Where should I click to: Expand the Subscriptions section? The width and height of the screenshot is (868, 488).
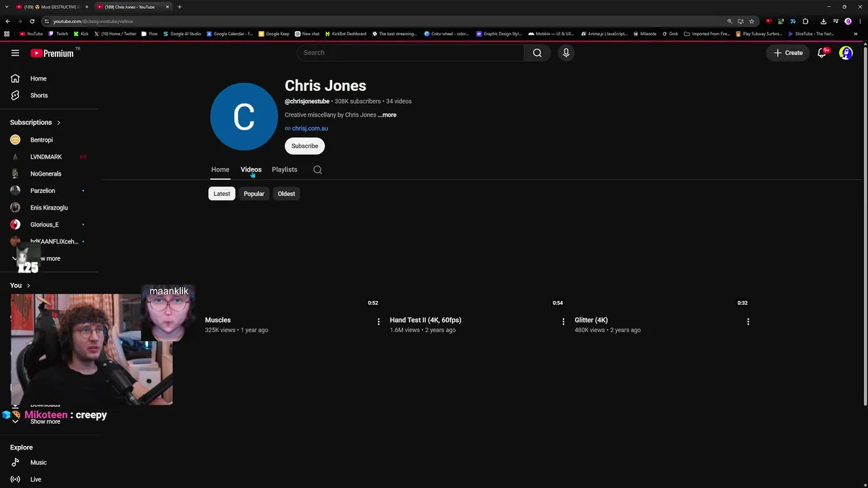35,123
